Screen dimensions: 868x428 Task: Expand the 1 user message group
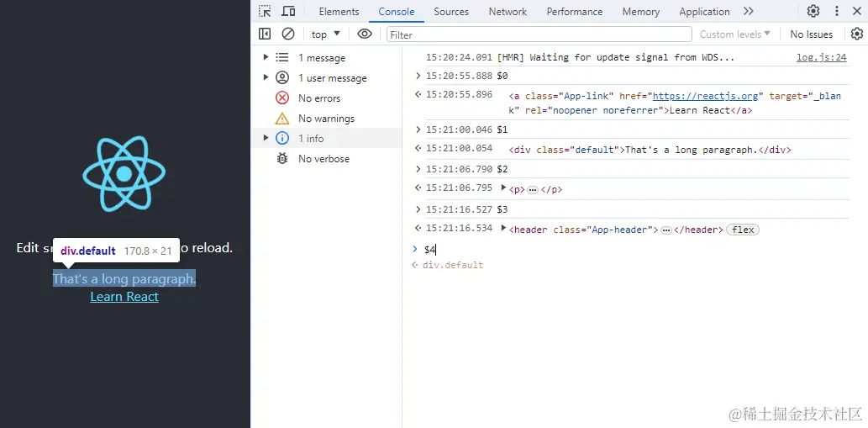[x=266, y=78]
